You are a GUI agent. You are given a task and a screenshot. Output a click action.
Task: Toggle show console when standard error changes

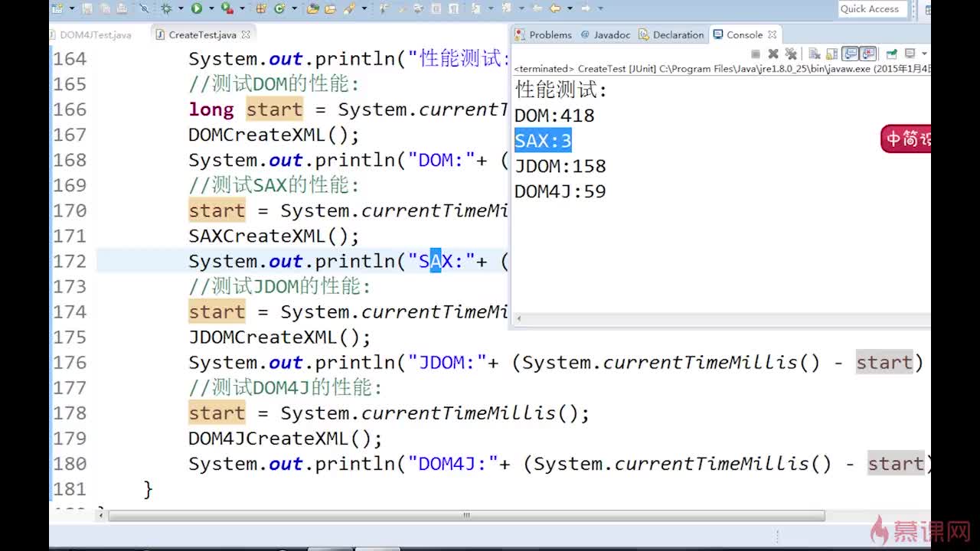pos(867,54)
